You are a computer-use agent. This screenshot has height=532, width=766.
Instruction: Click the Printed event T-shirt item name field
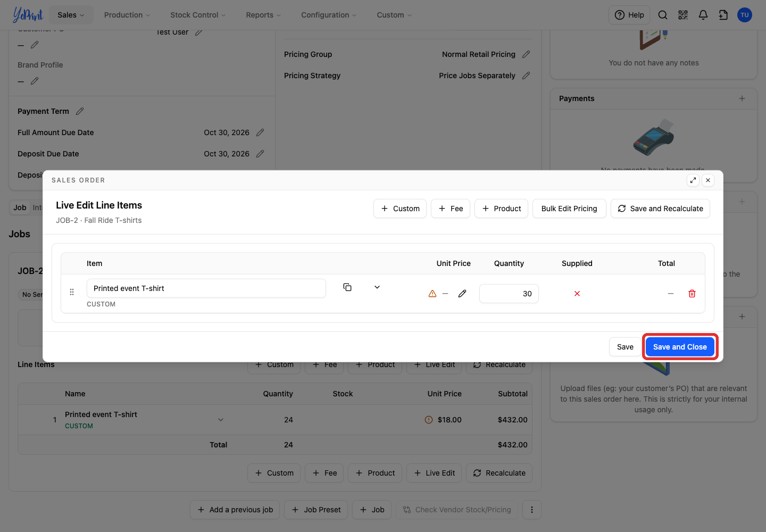(x=206, y=288)
